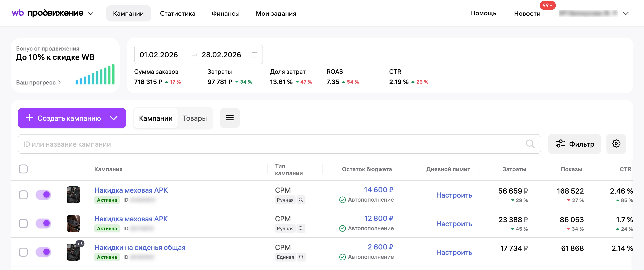Expand dropdown next to продвижение logo
This screenshot has height=270, width=644.
[91, 13]
